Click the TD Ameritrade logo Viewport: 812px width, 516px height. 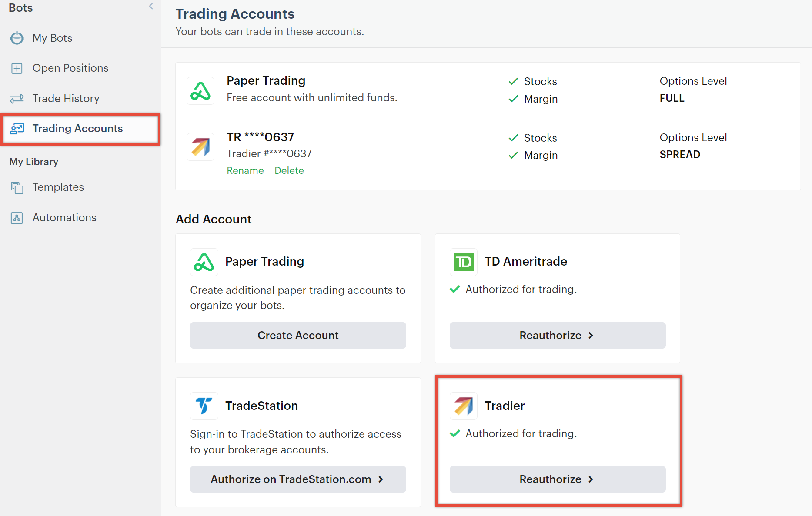click(x=463, y=262)
